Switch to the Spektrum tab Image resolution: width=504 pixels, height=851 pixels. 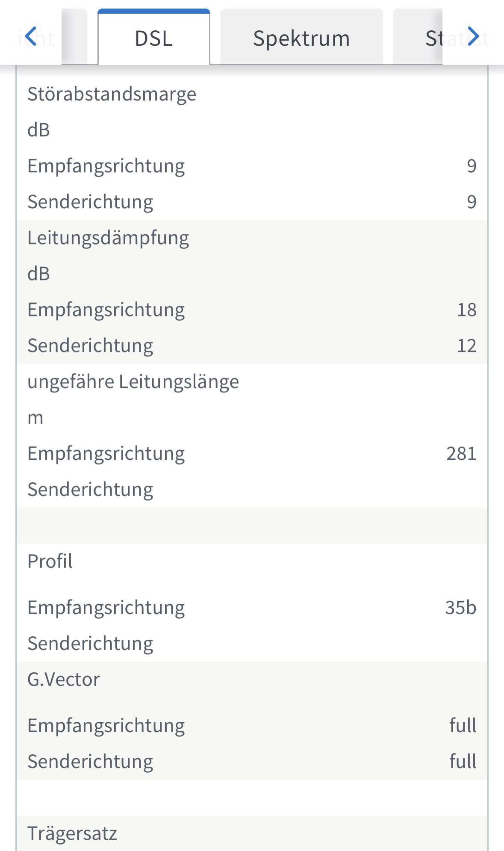301,37
